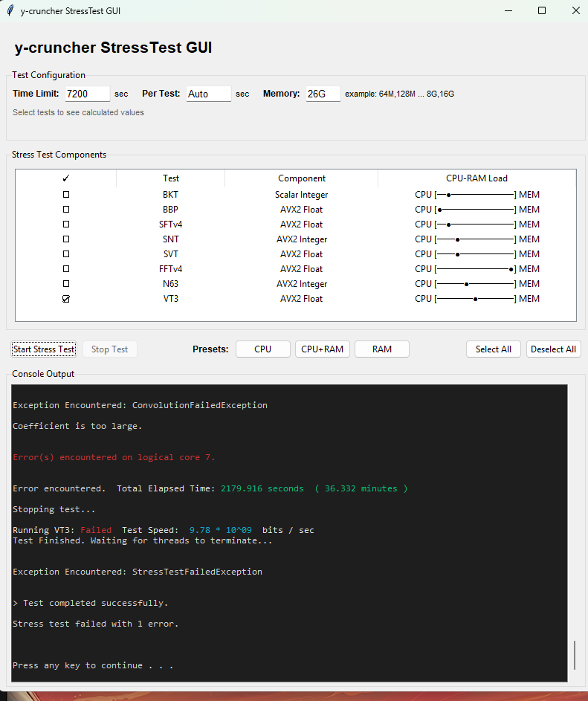The image size is (588, 701).
Task: Click 'Stress test failed with 1 error.' line
Action: pos(96,624)
